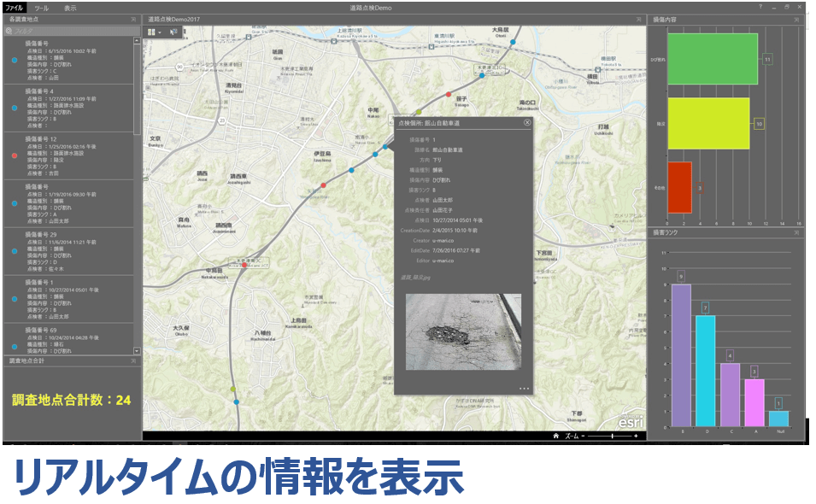Click the home extent icon in the bottom bar
The width and height of the screenshot is (816, 504).
556,436
